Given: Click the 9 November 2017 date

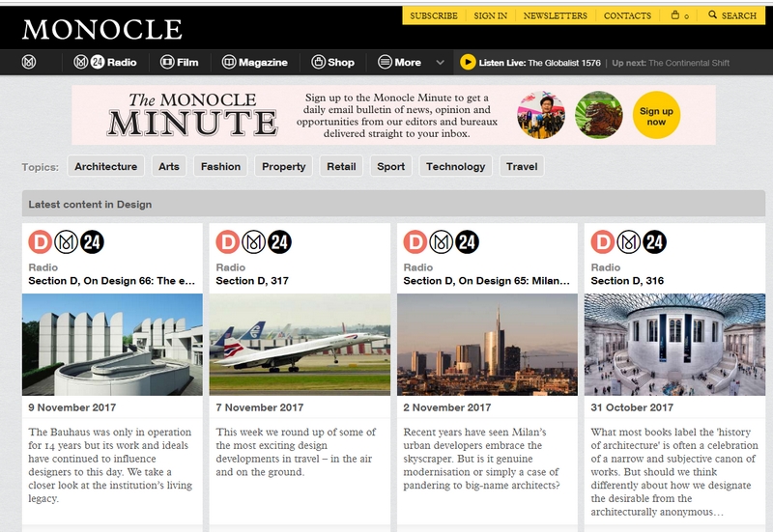Looking at the screenshot, I should coord(72,407).
